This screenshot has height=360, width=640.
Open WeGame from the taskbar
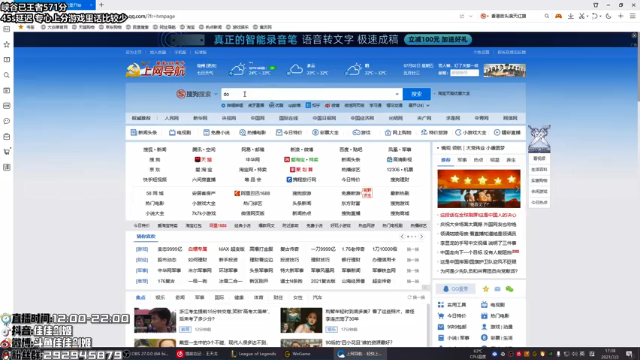point(298,354)
